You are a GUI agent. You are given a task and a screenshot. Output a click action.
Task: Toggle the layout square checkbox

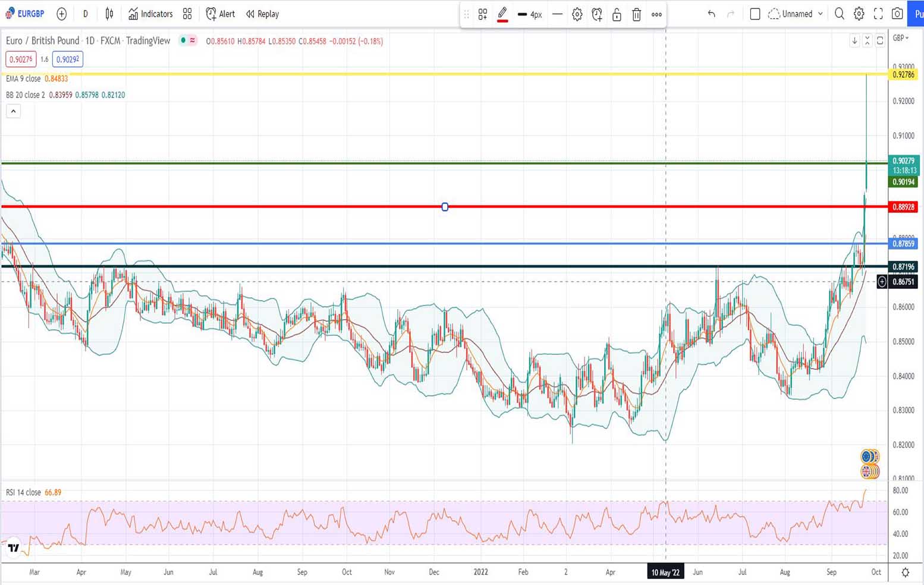[755, 14]
